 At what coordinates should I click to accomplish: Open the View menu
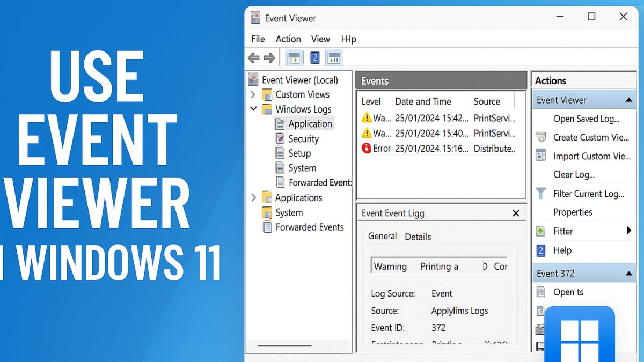[x=320, y=39]
